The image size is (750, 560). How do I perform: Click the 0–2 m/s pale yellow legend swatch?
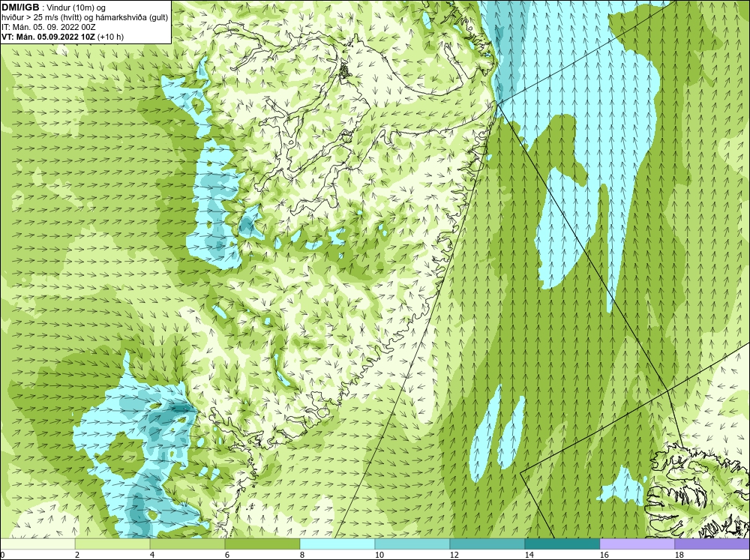click(x=37, y=544)
